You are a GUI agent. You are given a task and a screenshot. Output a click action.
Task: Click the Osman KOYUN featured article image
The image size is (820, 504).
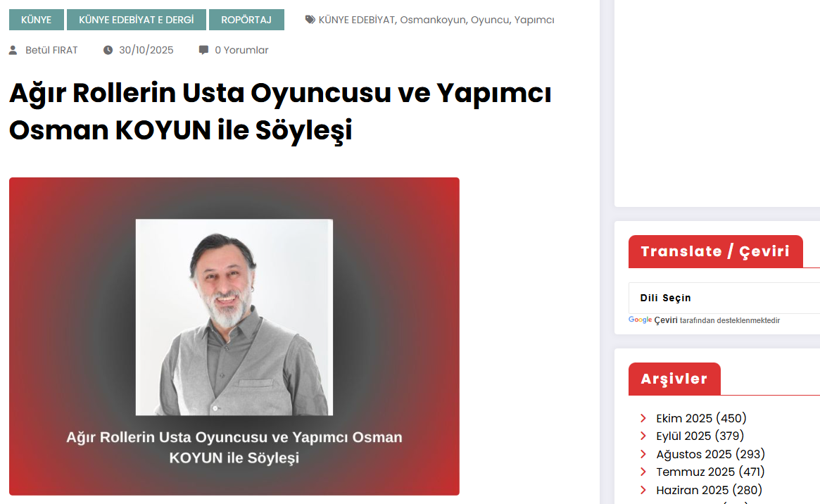click(x=234, y=336)
